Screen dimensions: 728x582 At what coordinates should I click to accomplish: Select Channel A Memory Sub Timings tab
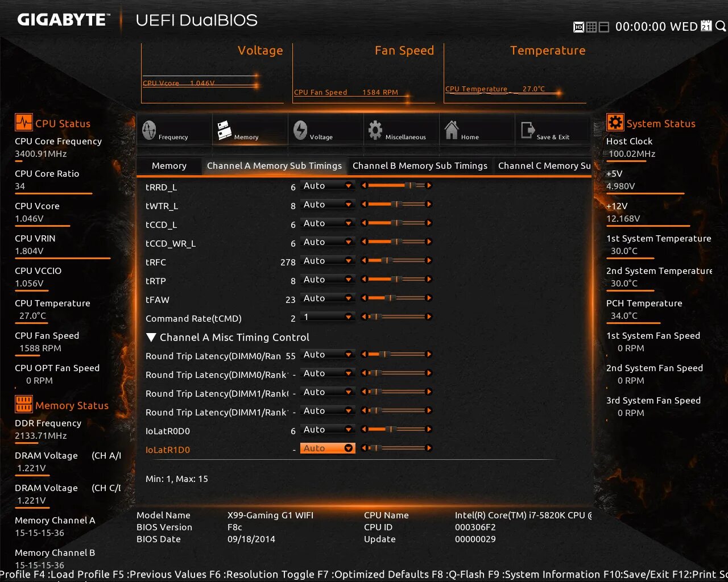[x=274, y=165]
